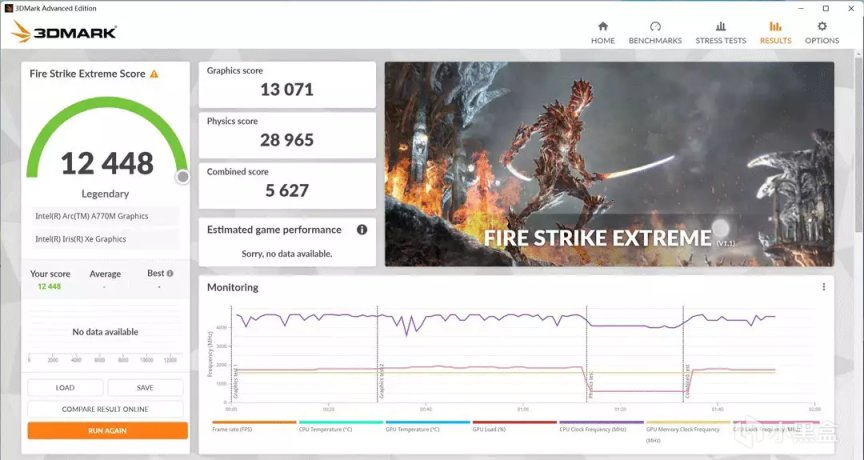
Task: Open the STRESS TESTS tab
Action: point(721,33)
